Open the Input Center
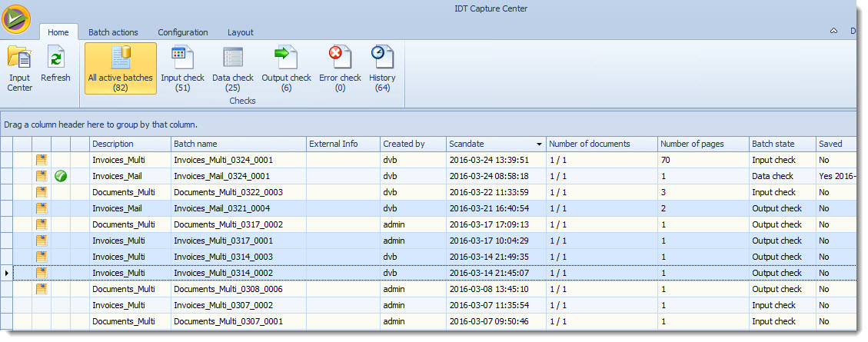This screenshot has width=868, height=342. pos(19,68)
